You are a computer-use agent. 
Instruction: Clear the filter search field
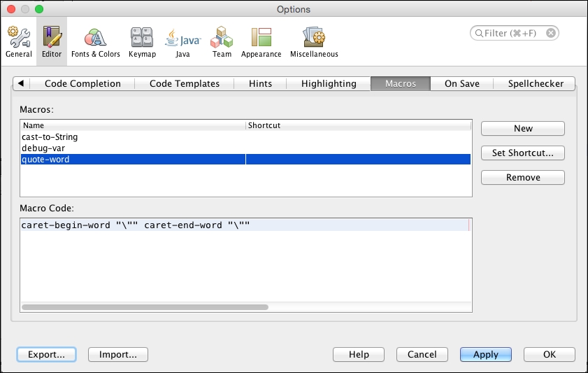[551, 33]
